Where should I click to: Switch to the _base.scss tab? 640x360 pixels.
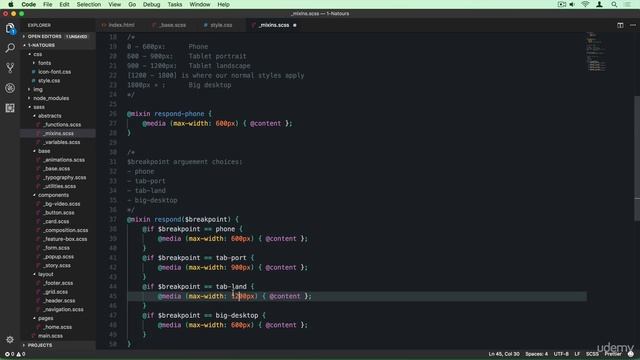172,25
